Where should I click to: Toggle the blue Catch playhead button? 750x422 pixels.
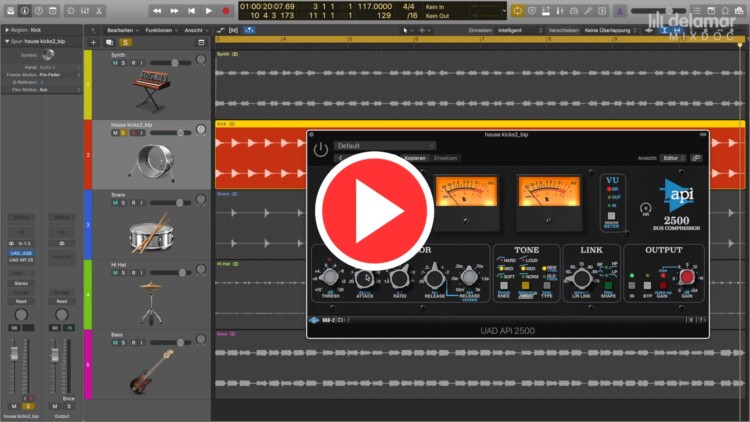click(249, 30)
